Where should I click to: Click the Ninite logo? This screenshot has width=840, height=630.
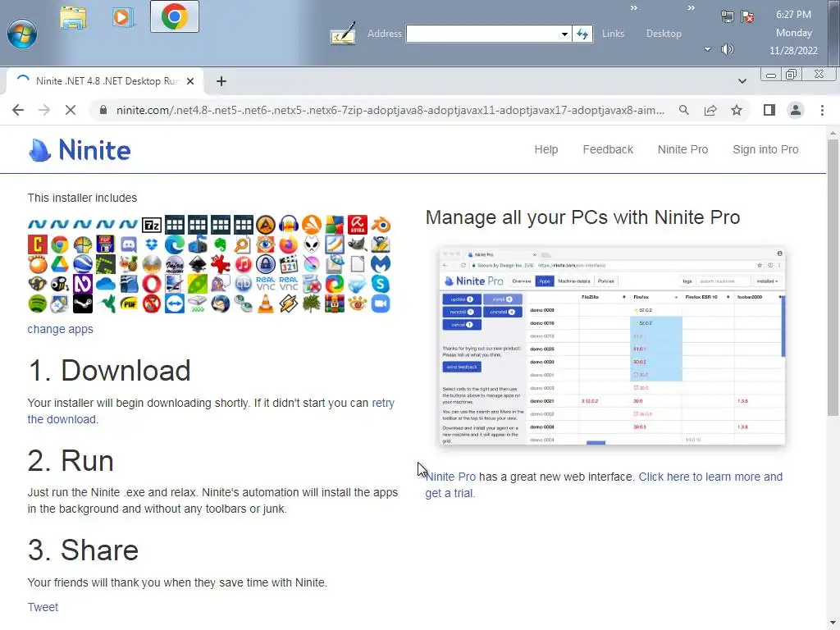(x=80, y=150)
